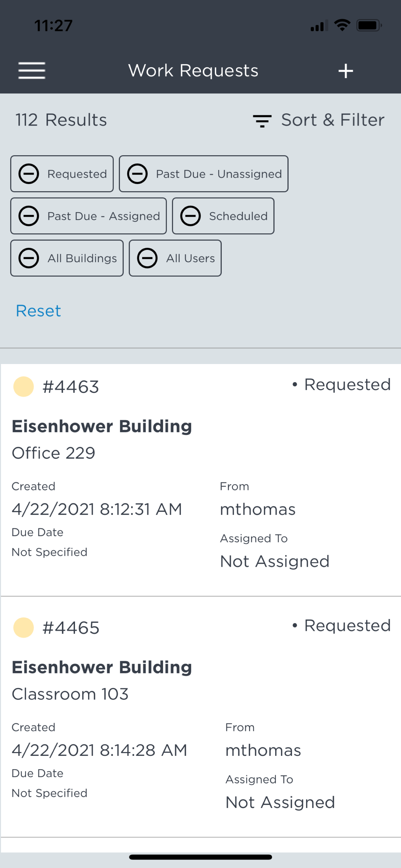The height and width of the screenshot is (868, 401).
Task: Tap yellow status dot for #4463
Action: [23, 387]
